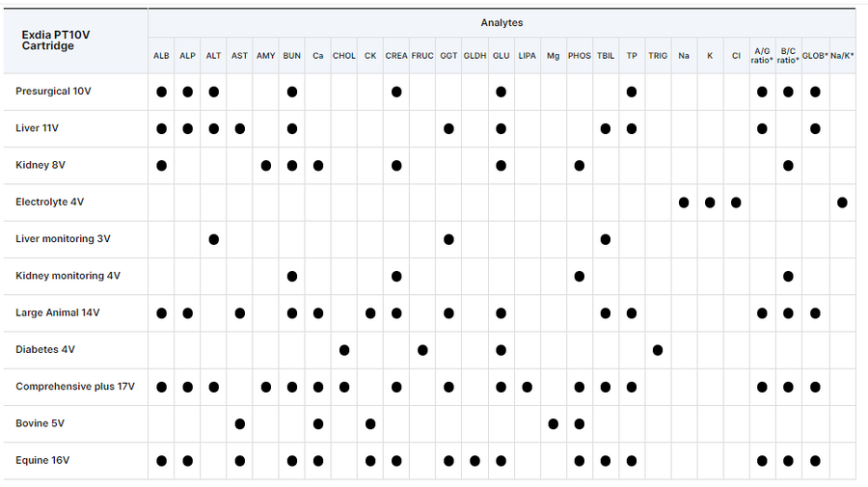868x487 pixels.
Task: Pick the Kidney monitoring 4V label
Action: [68, 276]
